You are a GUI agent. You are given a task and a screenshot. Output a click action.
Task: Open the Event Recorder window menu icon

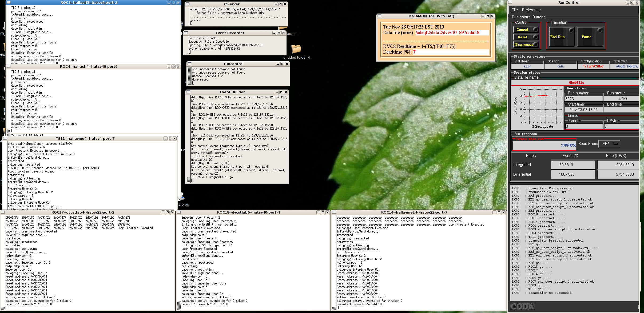[186, 33]
